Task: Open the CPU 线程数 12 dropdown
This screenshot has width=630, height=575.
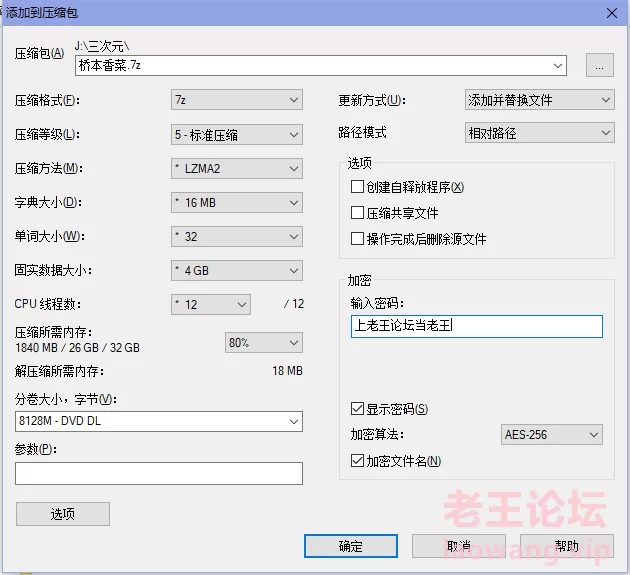Action: point(211,305)
